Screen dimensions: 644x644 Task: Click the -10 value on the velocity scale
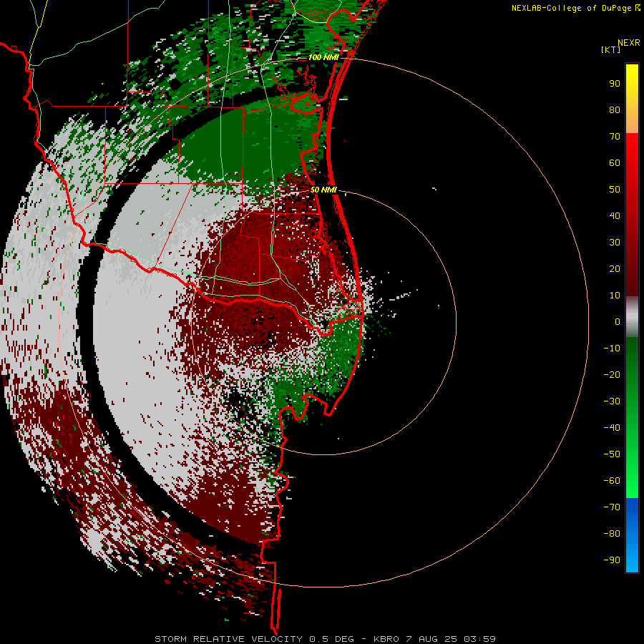612,348
